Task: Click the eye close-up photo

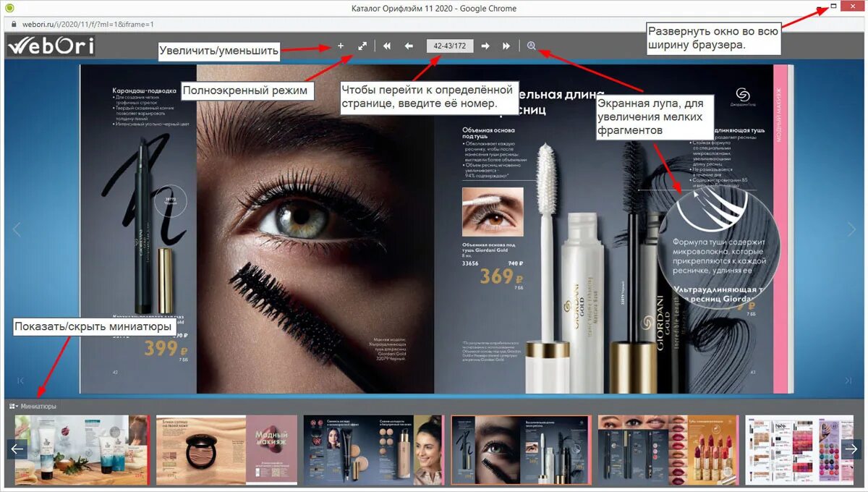Action: (x=315, y=230)
